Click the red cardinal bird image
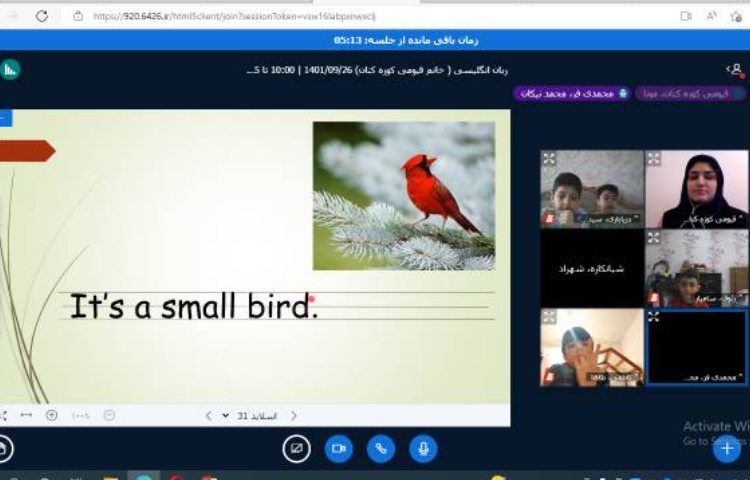 click(x=403, y=195)
